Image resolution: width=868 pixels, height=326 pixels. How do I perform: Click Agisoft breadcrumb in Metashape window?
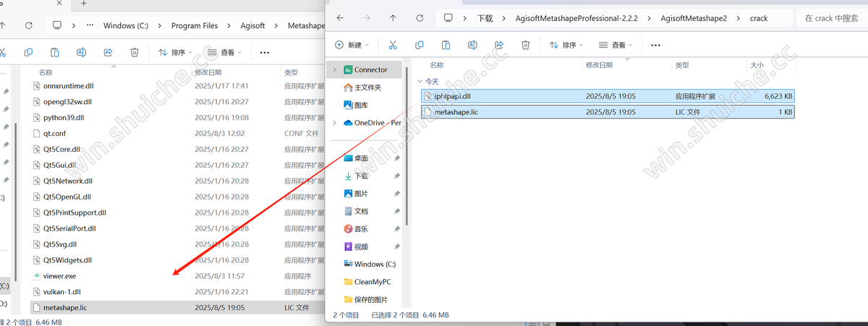tap(253, 25)
